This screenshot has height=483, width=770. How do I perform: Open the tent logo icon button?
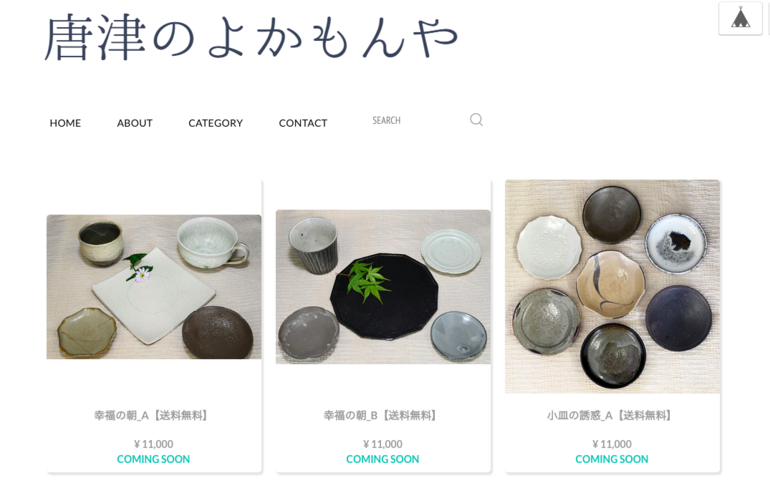click(x=740, y=18)
